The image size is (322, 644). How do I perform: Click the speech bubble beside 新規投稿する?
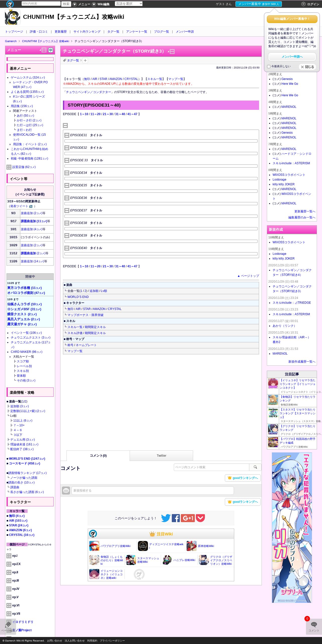pyautogui.click(x=66, y=491)
